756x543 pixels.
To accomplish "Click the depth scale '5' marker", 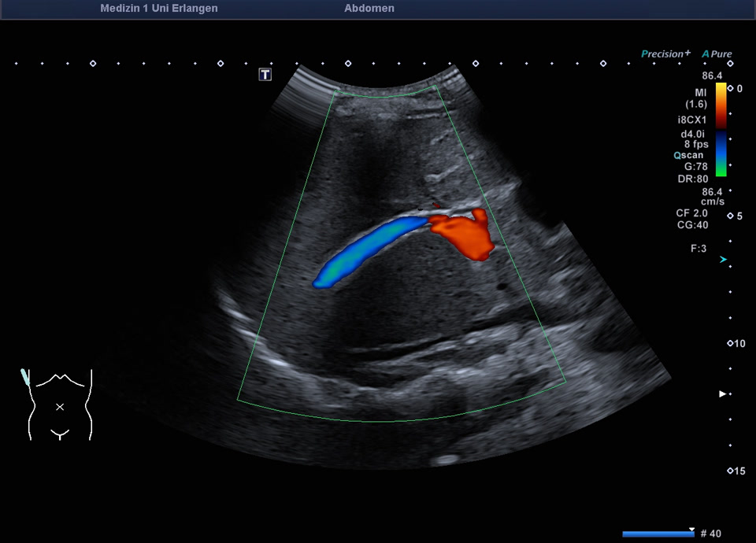I will click(x=736, y=216).
